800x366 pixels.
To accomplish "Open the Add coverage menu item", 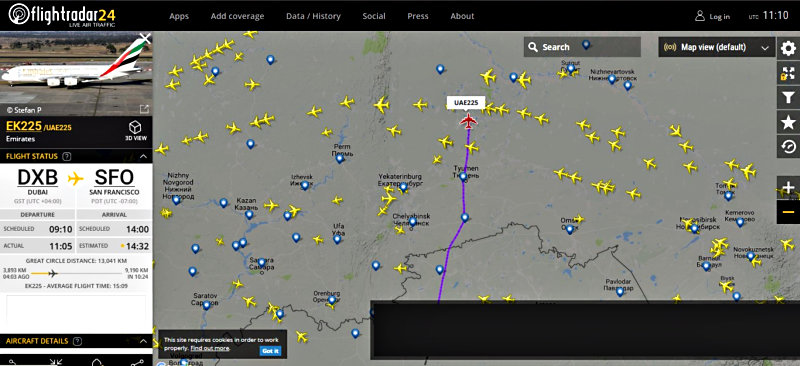I will point(237,16).
